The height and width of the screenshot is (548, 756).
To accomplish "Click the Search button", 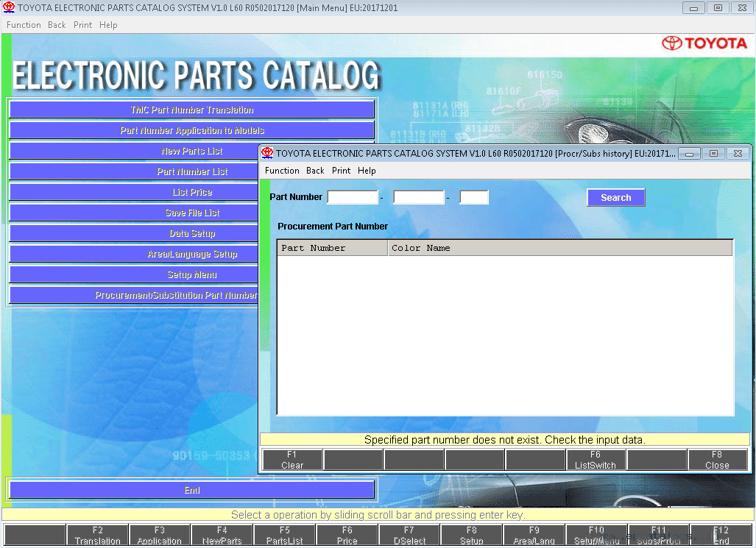I will pos(615,198).
